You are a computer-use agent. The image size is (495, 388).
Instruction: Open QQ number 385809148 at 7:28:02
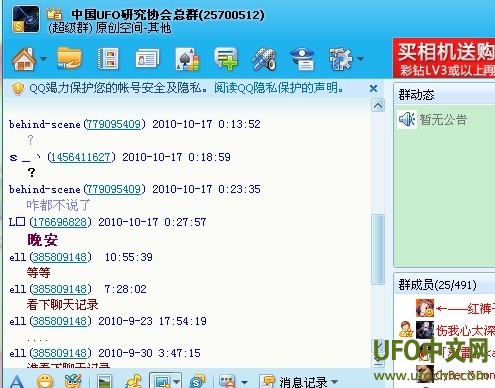click(x=60, y=289)
